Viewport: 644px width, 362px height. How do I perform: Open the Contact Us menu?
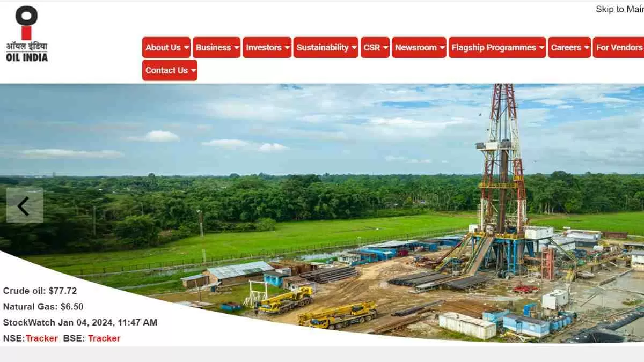(x=169, y=70)
